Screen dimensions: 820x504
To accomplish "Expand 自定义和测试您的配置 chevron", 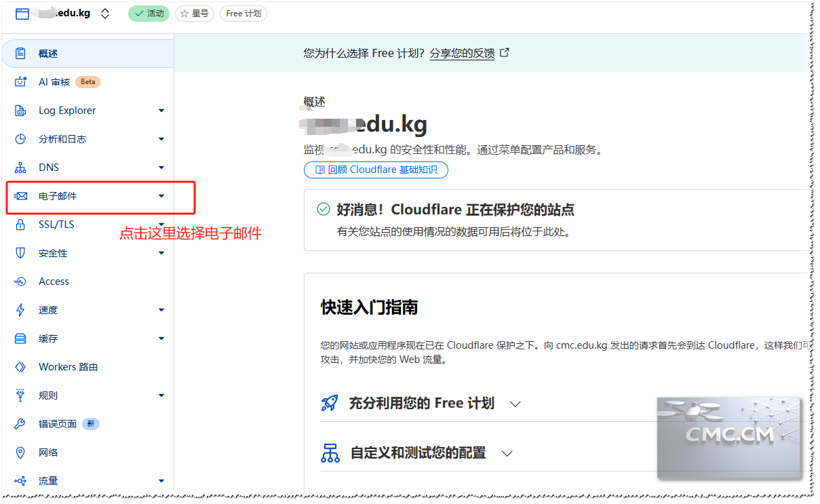I will (x=507, y=453).
